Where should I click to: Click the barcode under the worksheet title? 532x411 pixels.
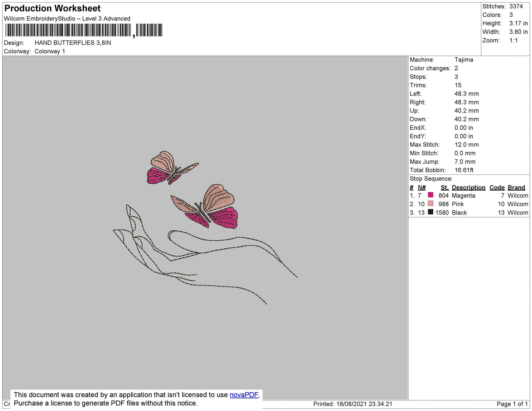(84, 30)
